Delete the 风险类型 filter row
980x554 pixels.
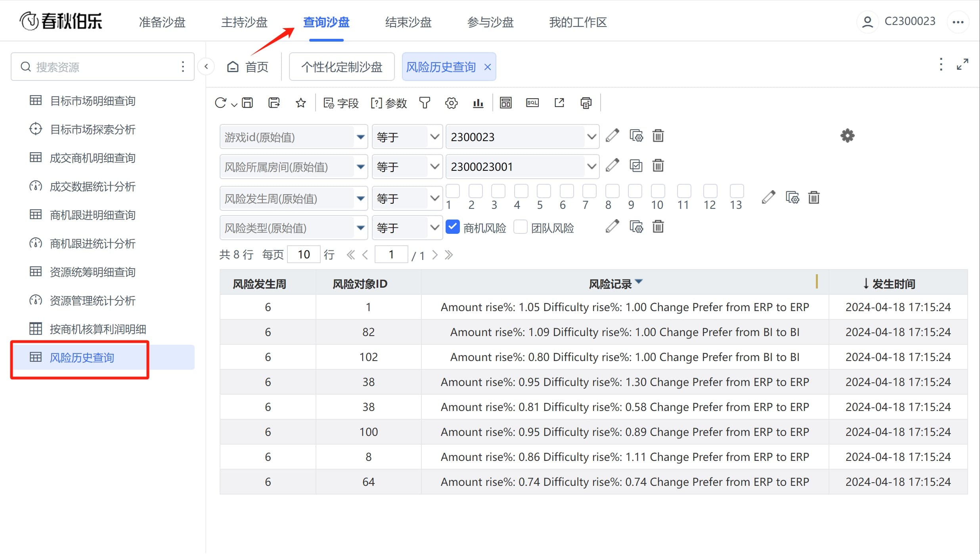pos(658,227)
